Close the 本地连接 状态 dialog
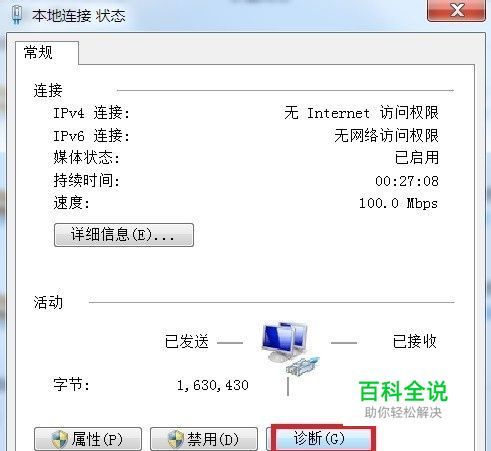Screen dimensions: 491x451 [x=456, y=10]
